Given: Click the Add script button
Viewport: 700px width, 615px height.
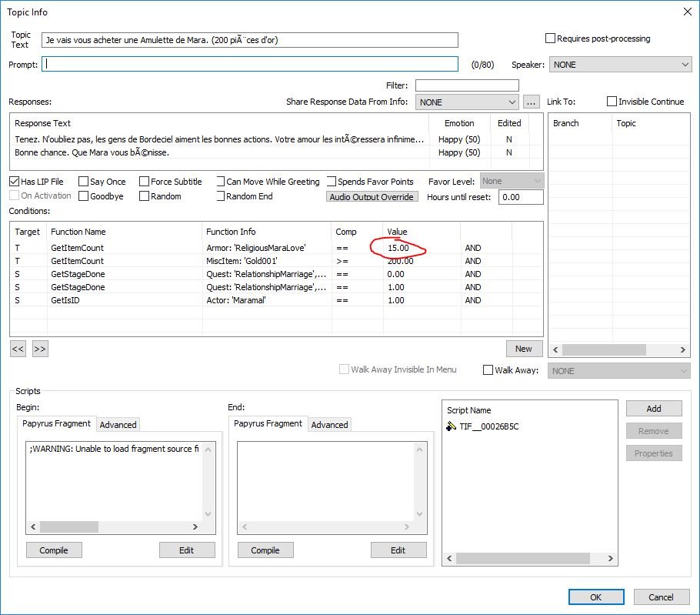Looking at the screenshot, I should point(653,409).
